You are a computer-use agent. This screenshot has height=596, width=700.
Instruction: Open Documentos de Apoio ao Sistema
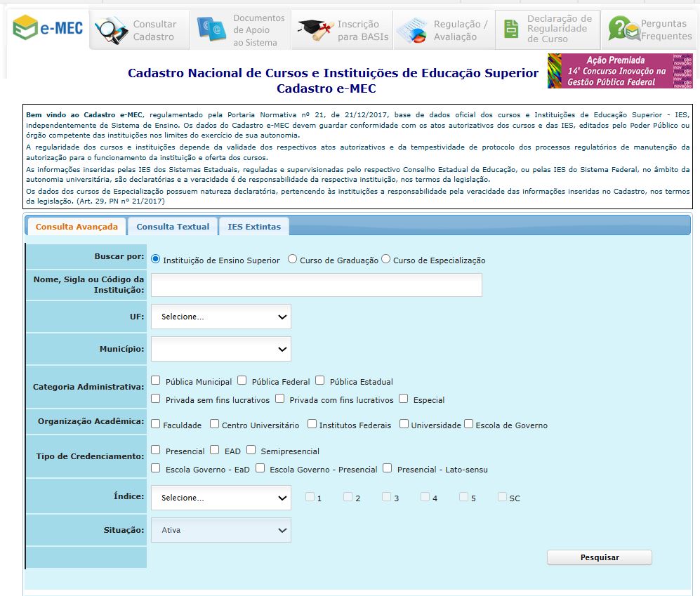(x=241, y=30)
